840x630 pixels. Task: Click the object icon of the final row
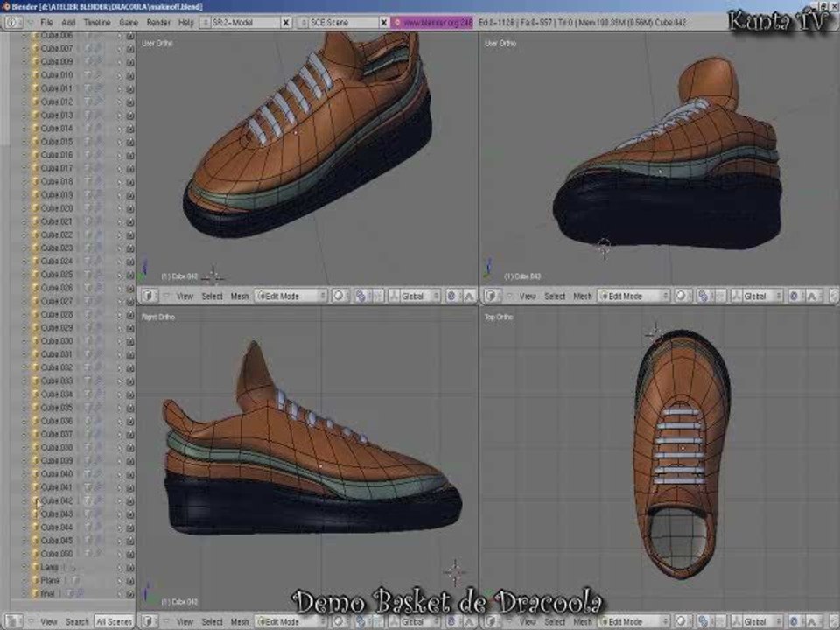point(35,593)
